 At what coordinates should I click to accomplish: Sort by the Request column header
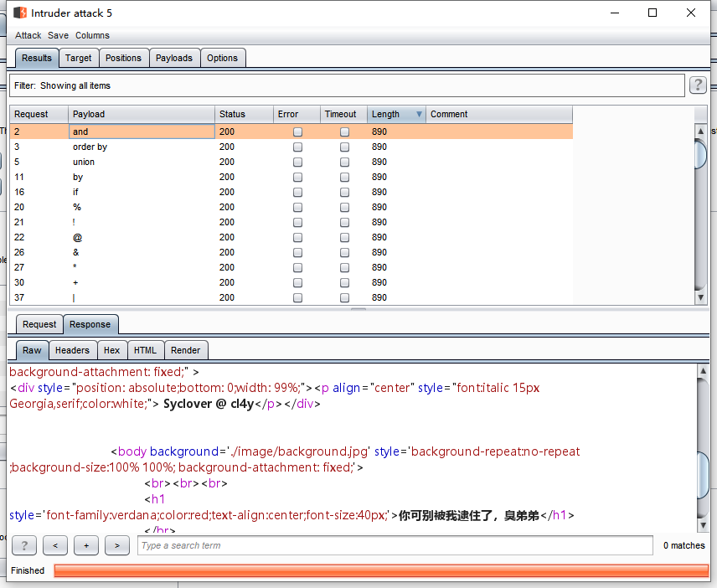39,114
